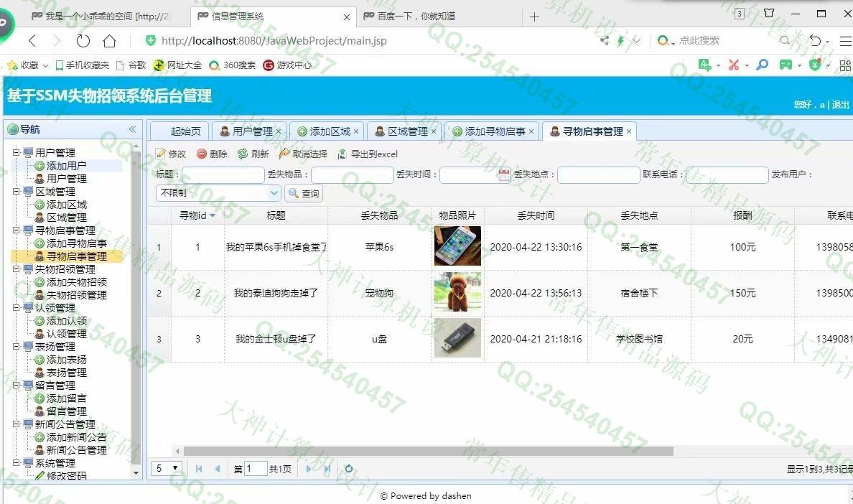
Task: Click the 刷新 refresh toolbar button
Action: (x=253, y=154)
